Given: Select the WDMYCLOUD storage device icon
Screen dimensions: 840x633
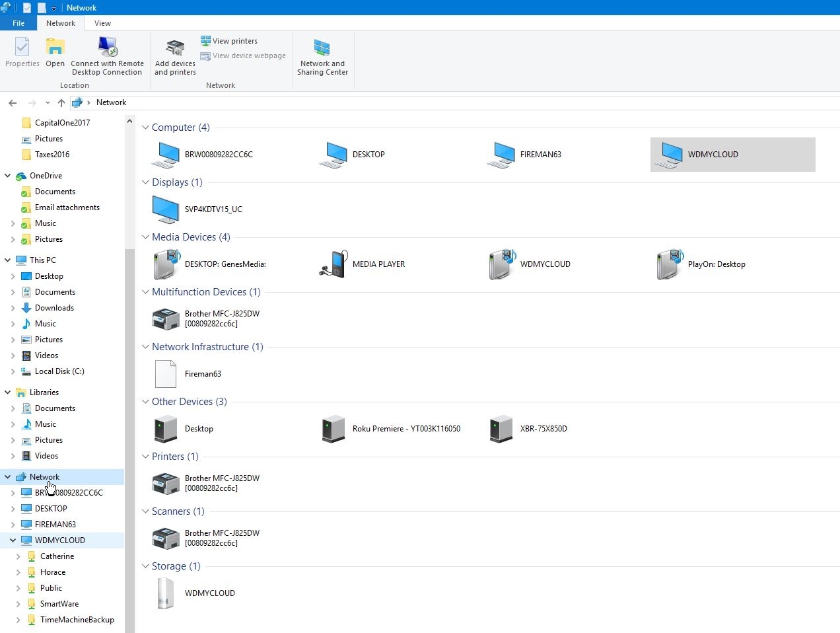Looking at the screenshot, I should tap(165, 593).
